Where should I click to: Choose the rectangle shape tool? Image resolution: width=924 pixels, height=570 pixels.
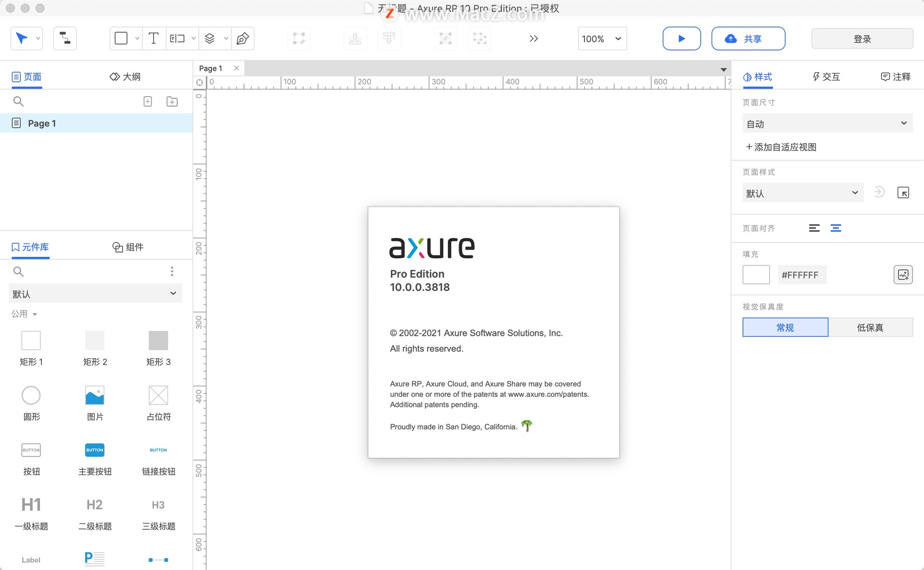[x=121, y=38]
